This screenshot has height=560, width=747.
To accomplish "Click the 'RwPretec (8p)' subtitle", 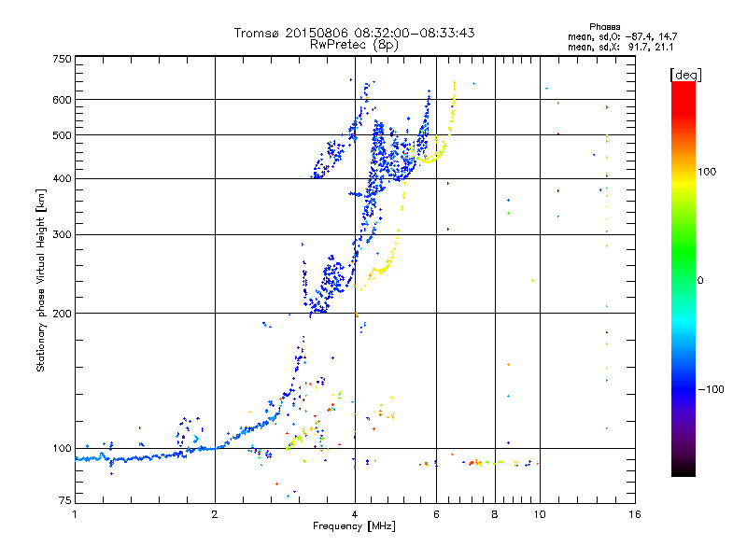I will coord(354,45).
